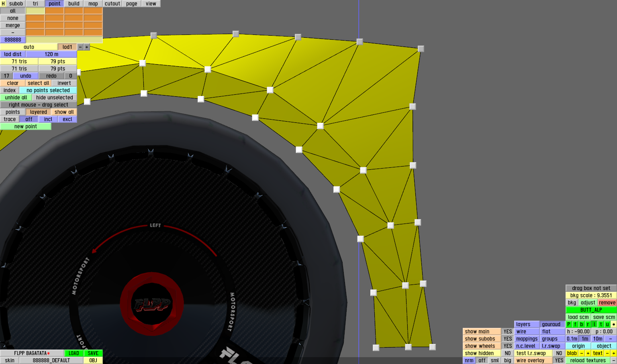Click the OBJ export button

point(93,360)
